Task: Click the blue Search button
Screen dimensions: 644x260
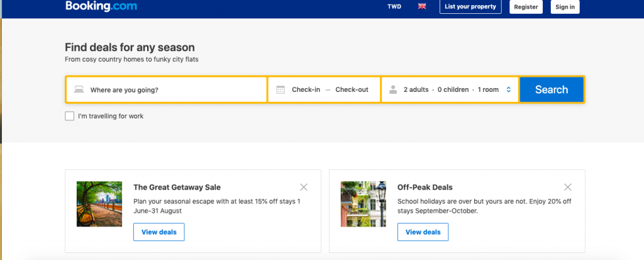Action: point(552,89)
